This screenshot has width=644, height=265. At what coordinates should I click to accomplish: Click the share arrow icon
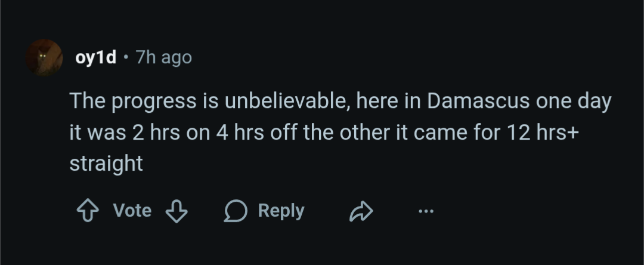pyautogui.click(x=361, y=211)
